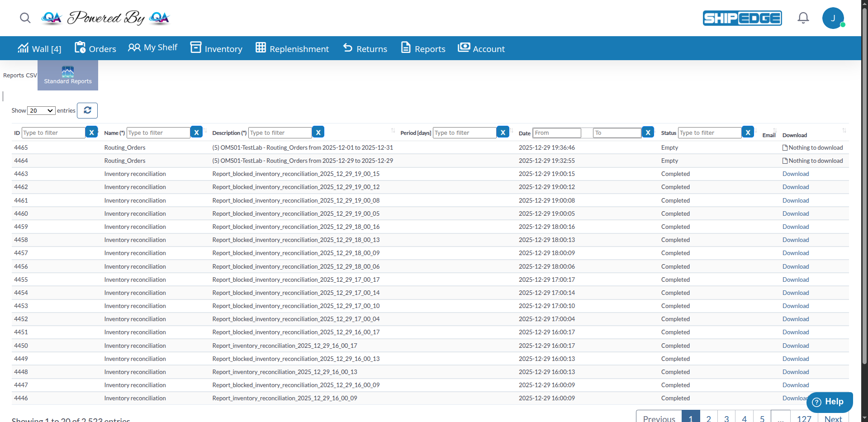Open the Show entries dropdown
Viewport: 868px width, 422px height.
tap(41, 111)
